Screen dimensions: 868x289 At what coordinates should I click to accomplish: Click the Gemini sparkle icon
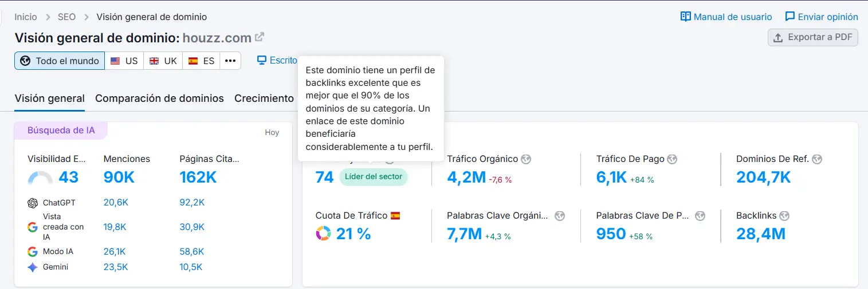tap(33, 267)
